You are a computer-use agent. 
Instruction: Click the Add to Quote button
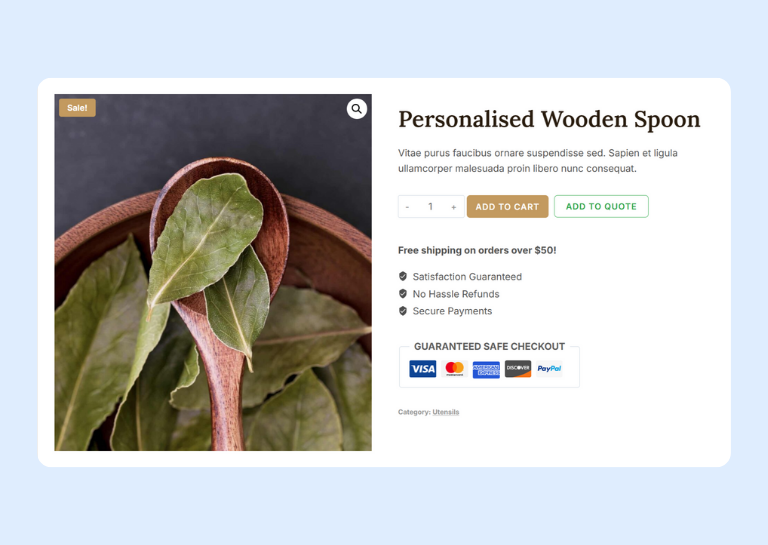pos(601,206)
